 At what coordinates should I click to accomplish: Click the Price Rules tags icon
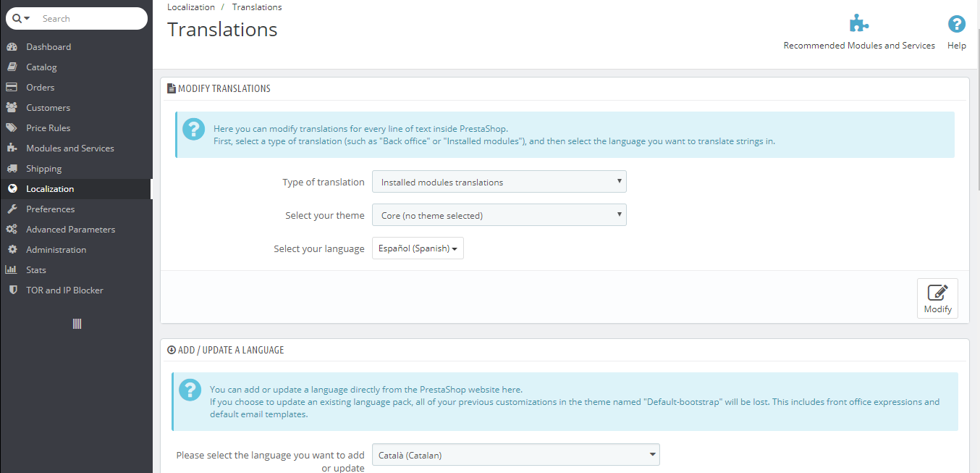(12, 128)
